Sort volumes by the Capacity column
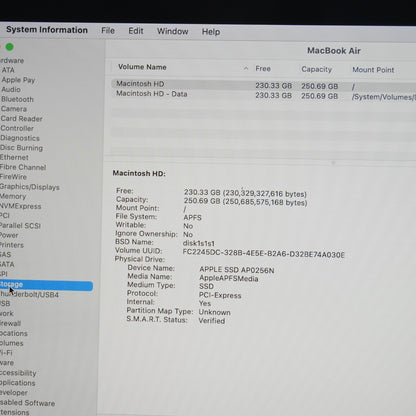The height and width of the screenshot is (416, 416). 317,69
